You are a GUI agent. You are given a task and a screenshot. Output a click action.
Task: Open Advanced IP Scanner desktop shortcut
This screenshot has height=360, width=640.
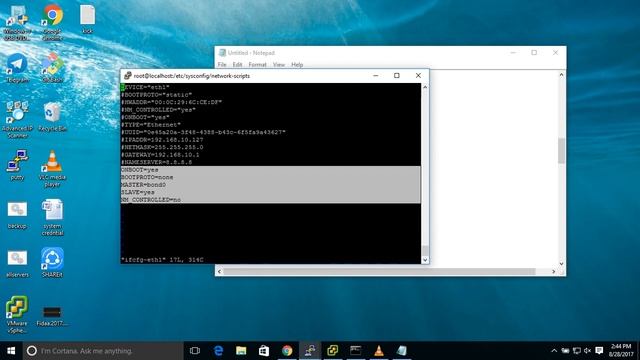coord(17,120)
